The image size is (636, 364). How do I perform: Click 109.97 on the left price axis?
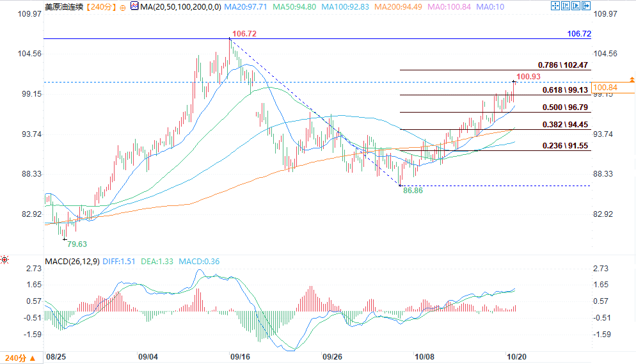(x=29, y=14)
